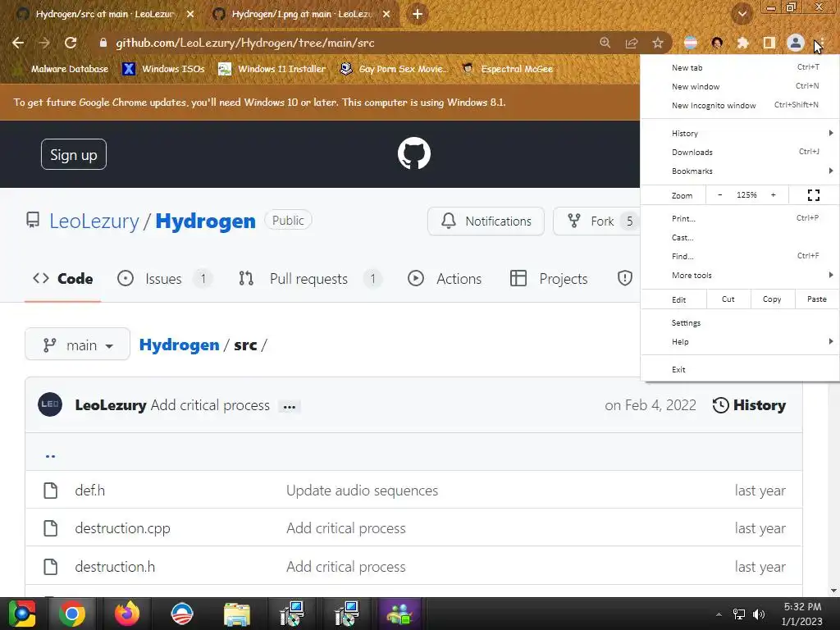Switch to the Issues tab
This screenshot has height=630, width=840.
164,279
